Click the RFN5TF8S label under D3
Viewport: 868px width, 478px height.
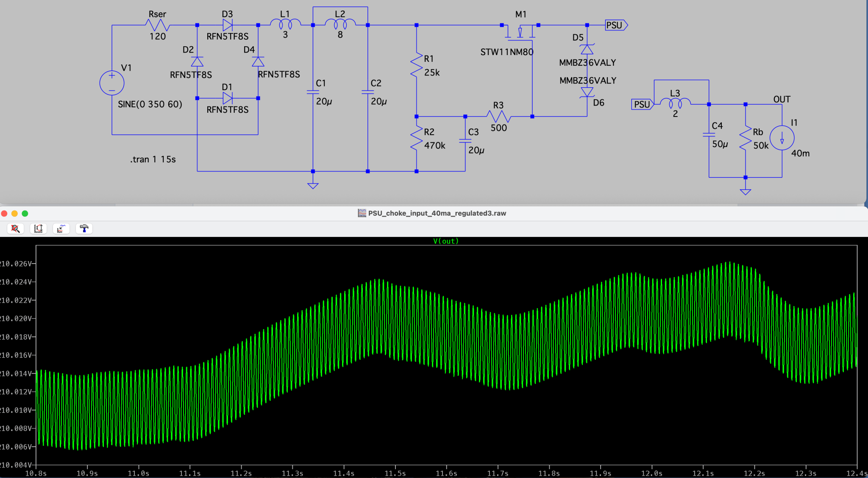pyautogui.click(x=228, y=36)
